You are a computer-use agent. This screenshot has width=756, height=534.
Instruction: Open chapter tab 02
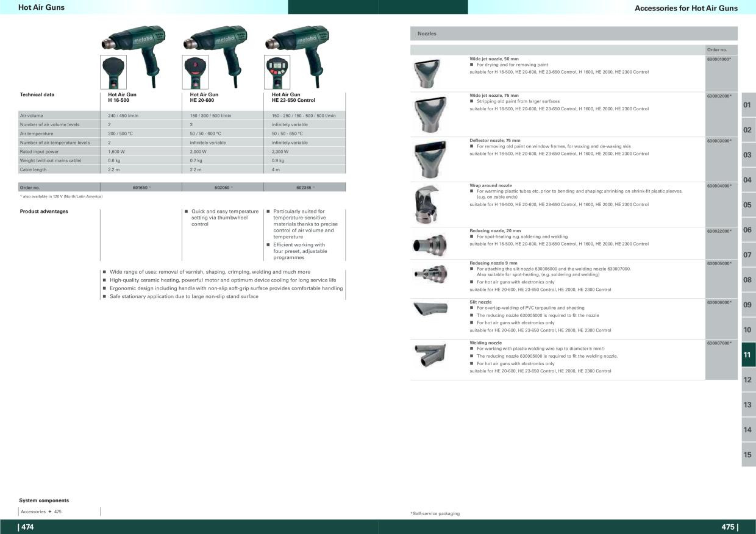click(x=749, y=130)
